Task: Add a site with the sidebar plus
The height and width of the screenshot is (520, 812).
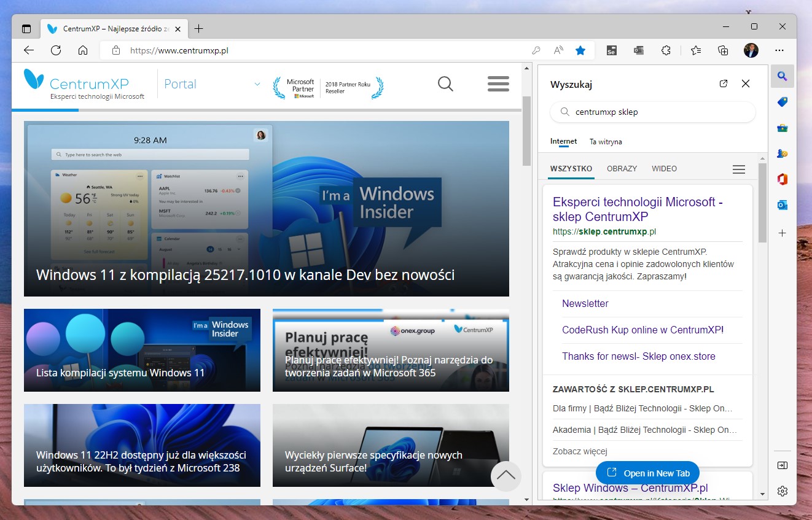Action: 782,233
